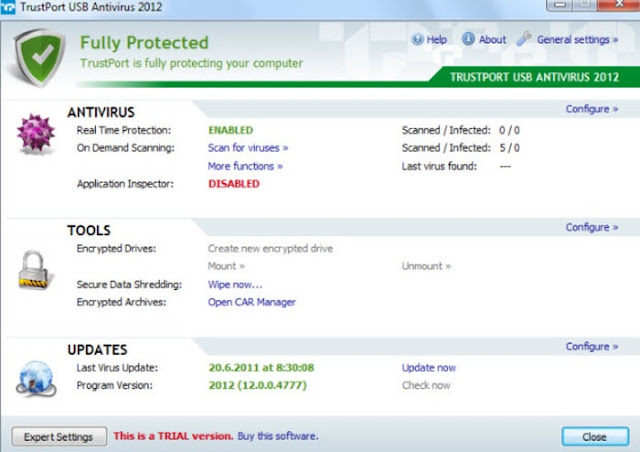Viewport: 640px width, 452px height.
Task: Click the Help question mark icon
Action: pyautogui.click(x=417, y=40)
